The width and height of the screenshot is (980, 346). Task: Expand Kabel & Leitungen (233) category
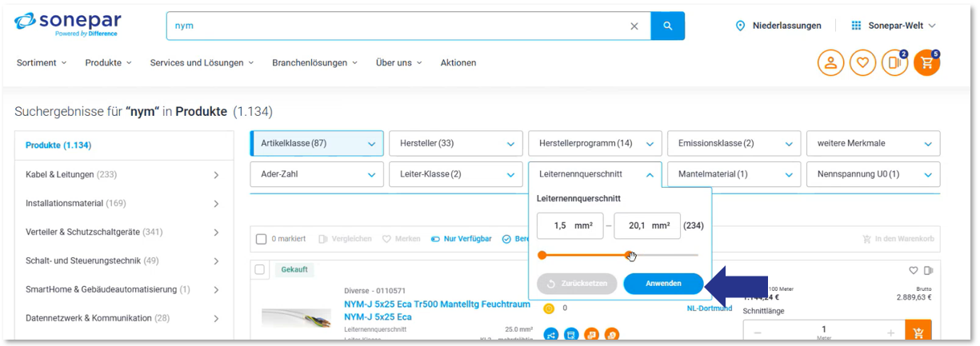click(125, 174)
